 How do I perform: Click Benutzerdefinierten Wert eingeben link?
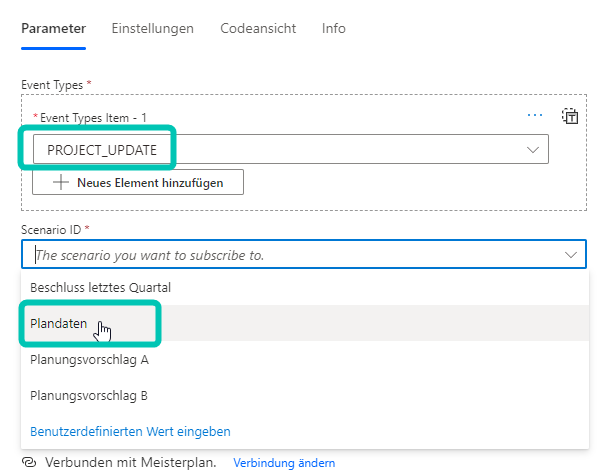[130, 431]
